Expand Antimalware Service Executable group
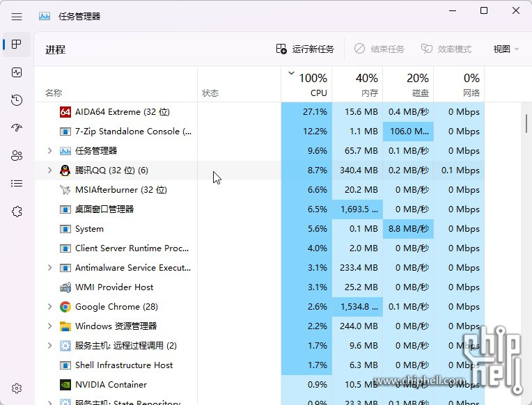The image size is (532, 405). [49, 268]
